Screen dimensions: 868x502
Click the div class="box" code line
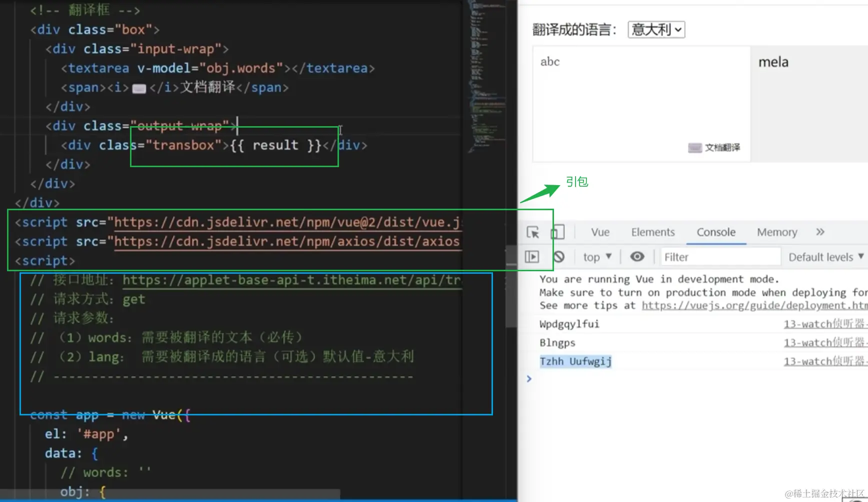(x=95, y=30)
